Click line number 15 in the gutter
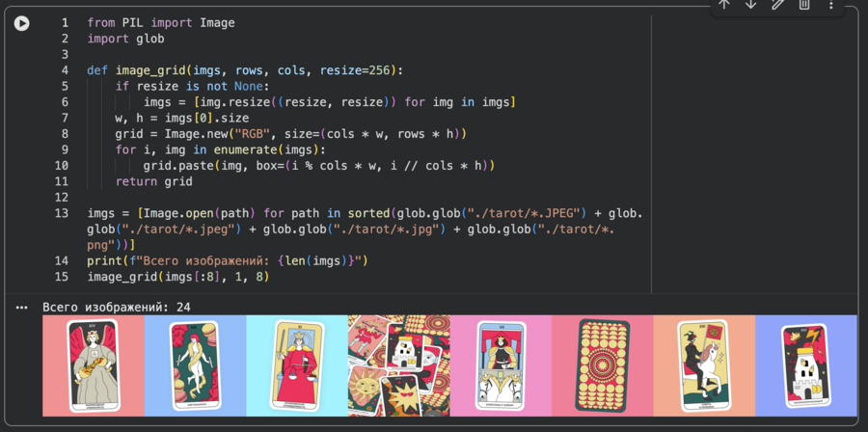This screenshot has width=868, height=432. pos(62,277)
